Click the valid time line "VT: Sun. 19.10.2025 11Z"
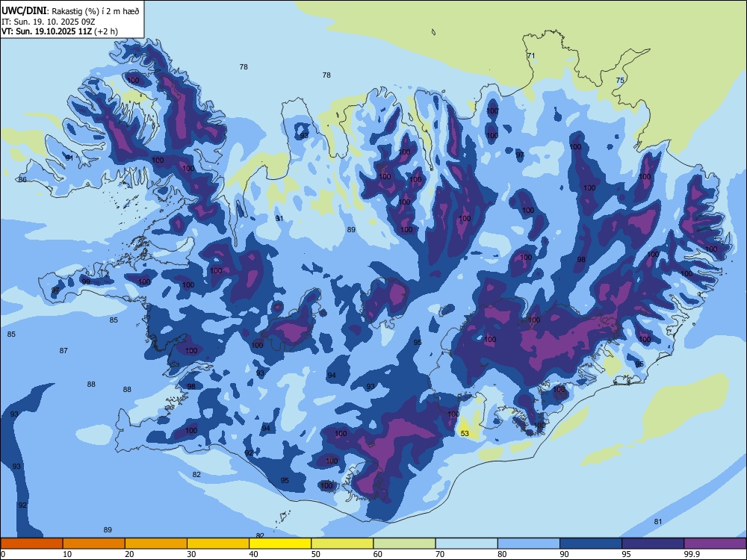Image resolution: width=747 pixels, height=560 pixels. [47, 31]
